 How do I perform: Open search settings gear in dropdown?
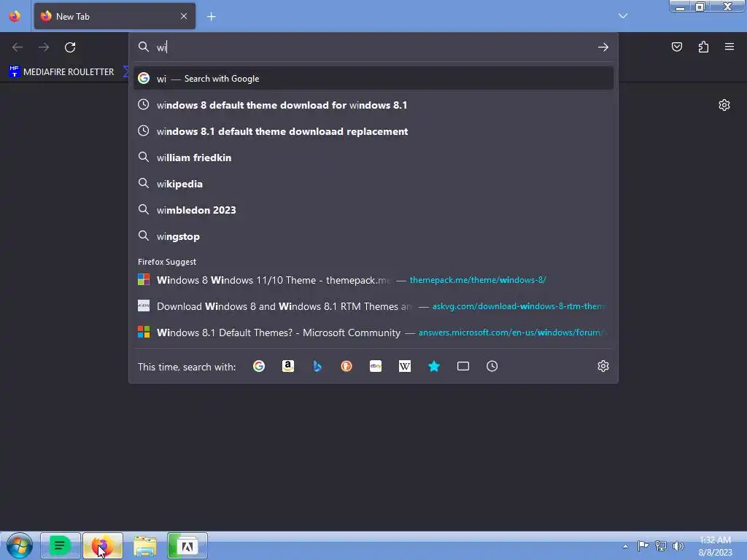603,366
